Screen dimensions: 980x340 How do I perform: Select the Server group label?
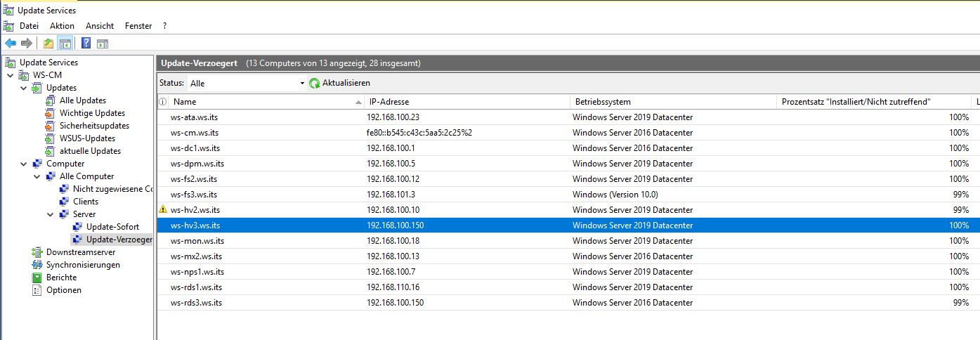tap(84, 214)
